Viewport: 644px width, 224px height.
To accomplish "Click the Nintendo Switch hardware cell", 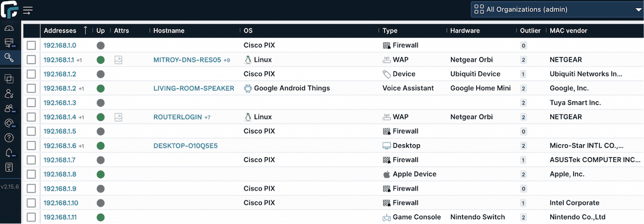I will pyautogui.click(x=478, y=217).
